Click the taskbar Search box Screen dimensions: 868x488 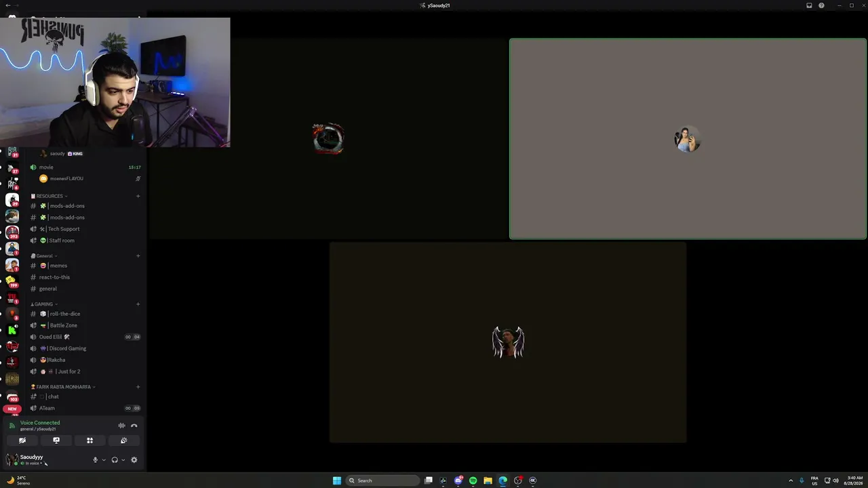[383, 481]
